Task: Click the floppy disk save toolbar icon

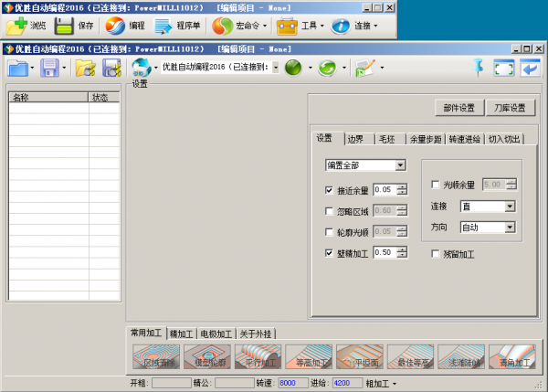Action: pyautogui.click(x=49, y=68)
